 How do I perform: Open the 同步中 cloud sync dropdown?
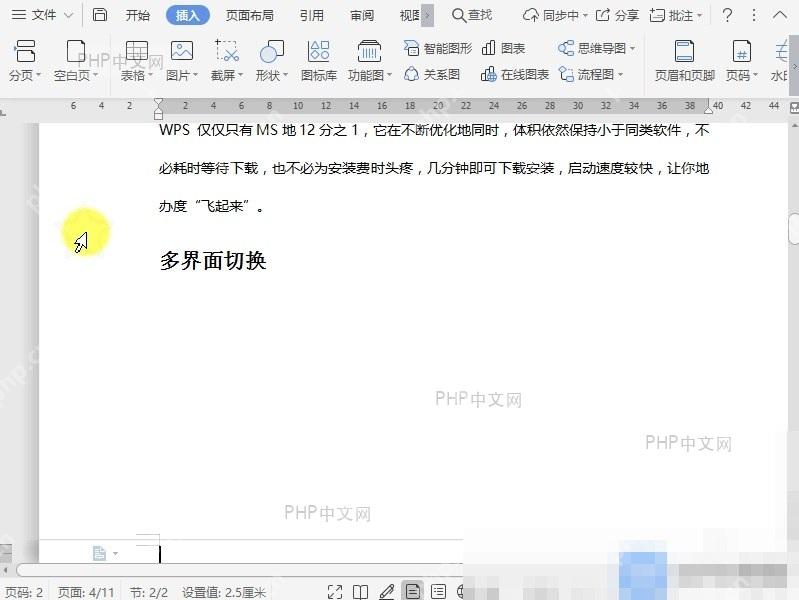[555, 15]
